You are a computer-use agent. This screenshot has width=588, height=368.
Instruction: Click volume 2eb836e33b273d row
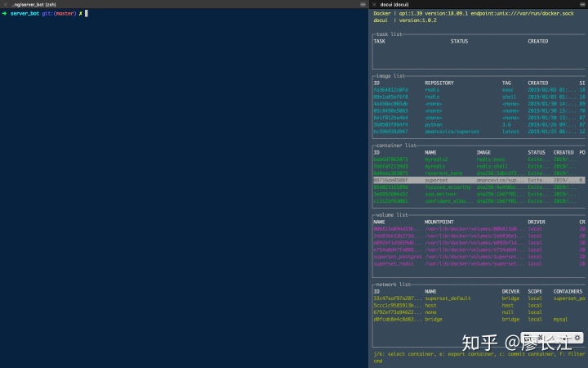tap(479, 236)
